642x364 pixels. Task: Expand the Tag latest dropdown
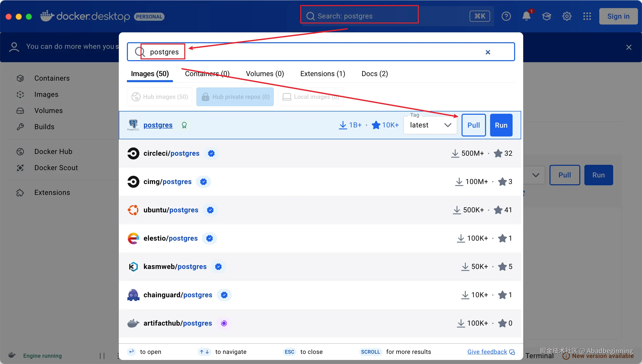(x=430, y=125)
